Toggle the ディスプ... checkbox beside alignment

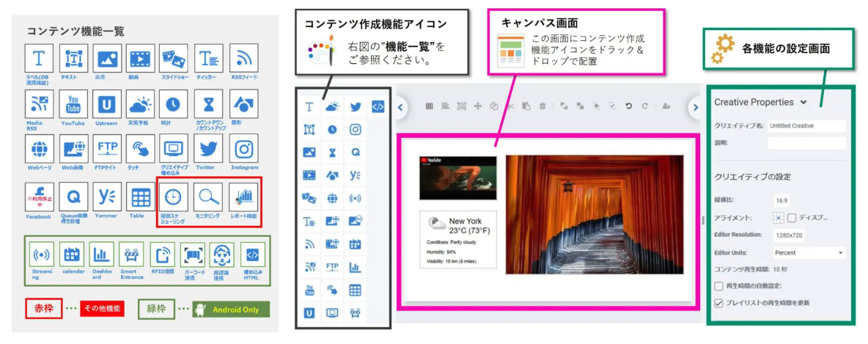792,218
